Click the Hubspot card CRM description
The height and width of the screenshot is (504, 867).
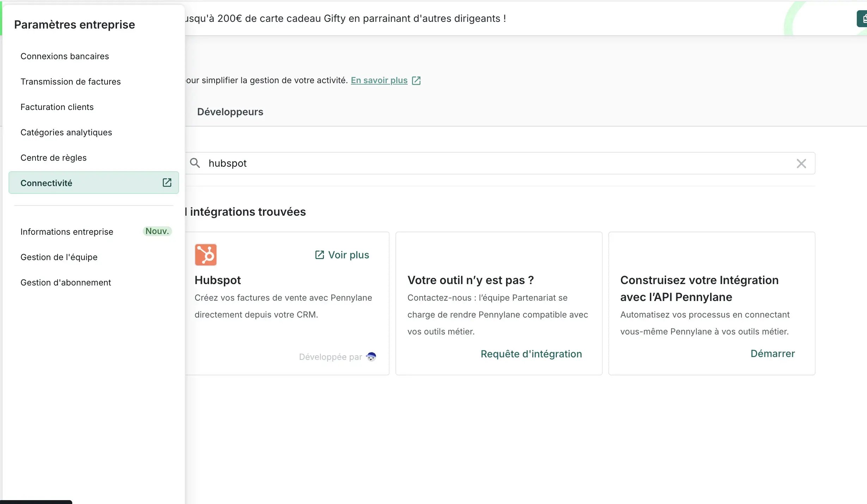[x=283, y=306]
